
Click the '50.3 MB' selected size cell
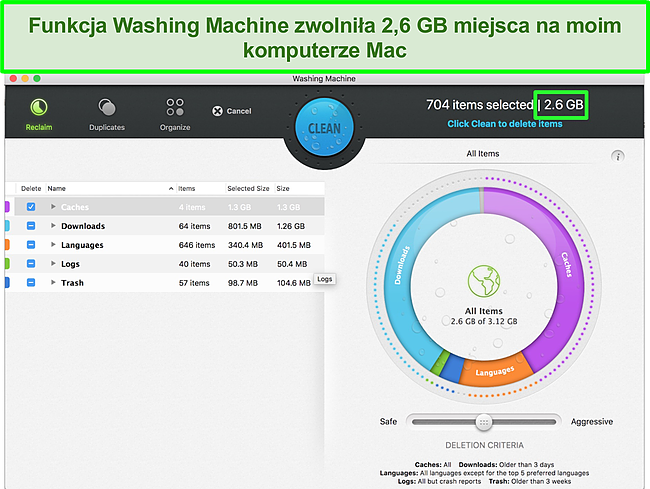[x=243, y=264]
